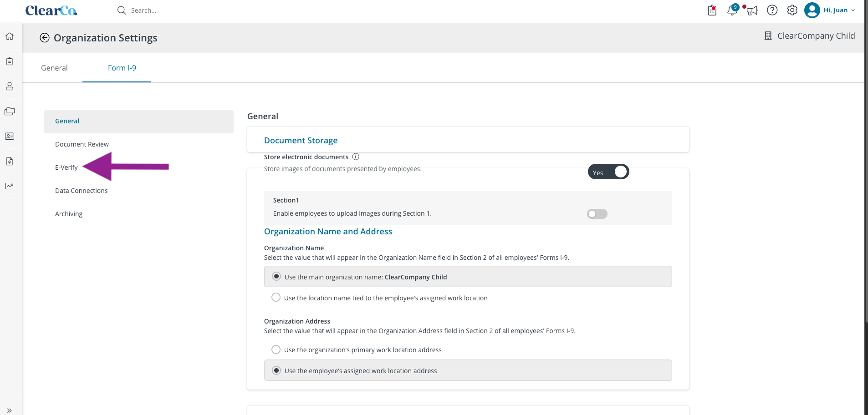Click the megaphone announcements icon

point(752,10)
